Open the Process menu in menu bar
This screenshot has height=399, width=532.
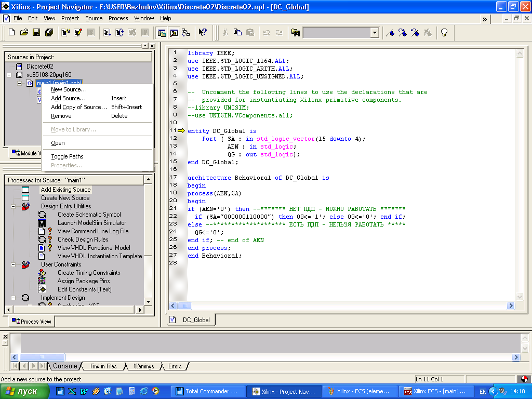click(118, 18)
